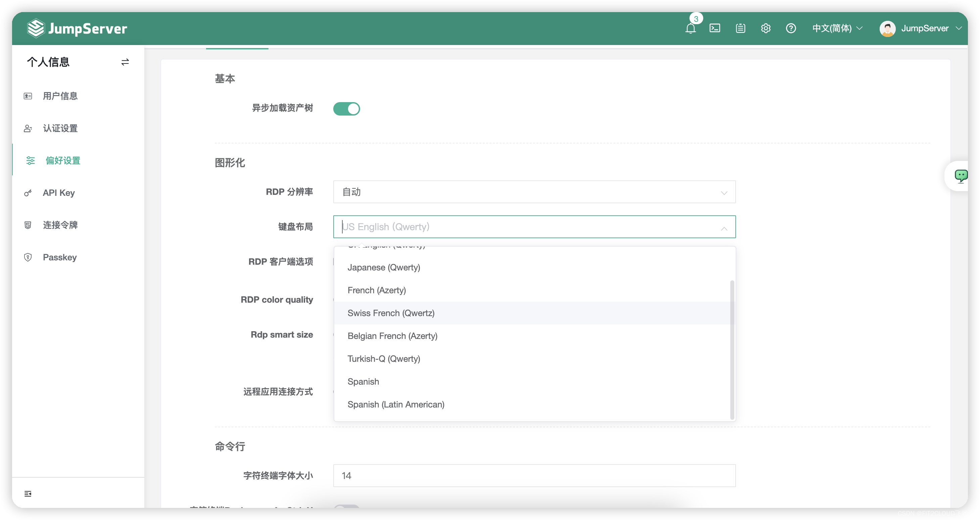Open the help question mark icon
Viewport: 980px width, 520px height.
tap(791, 28)
